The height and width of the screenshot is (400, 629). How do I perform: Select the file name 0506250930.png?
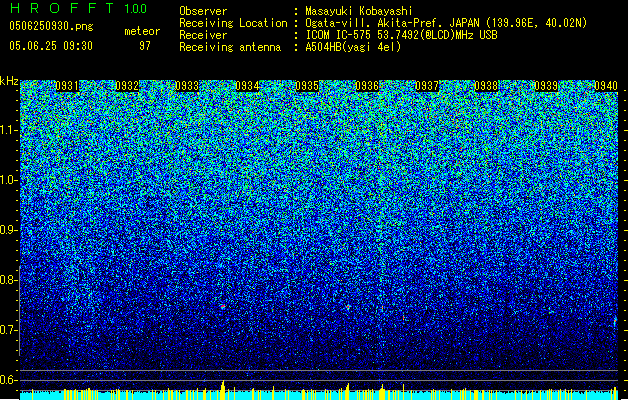click(x=51, y=26)
